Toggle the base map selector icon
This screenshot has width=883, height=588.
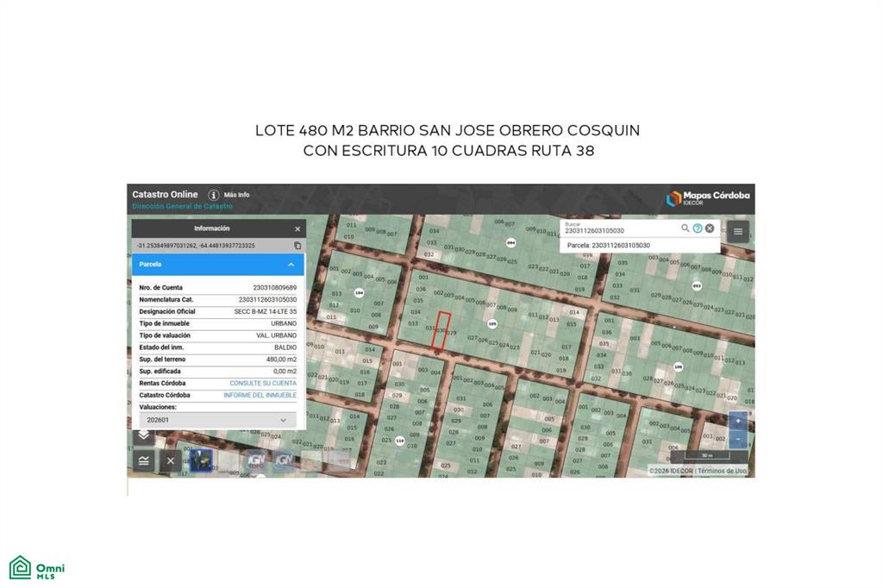click(144, 460)
